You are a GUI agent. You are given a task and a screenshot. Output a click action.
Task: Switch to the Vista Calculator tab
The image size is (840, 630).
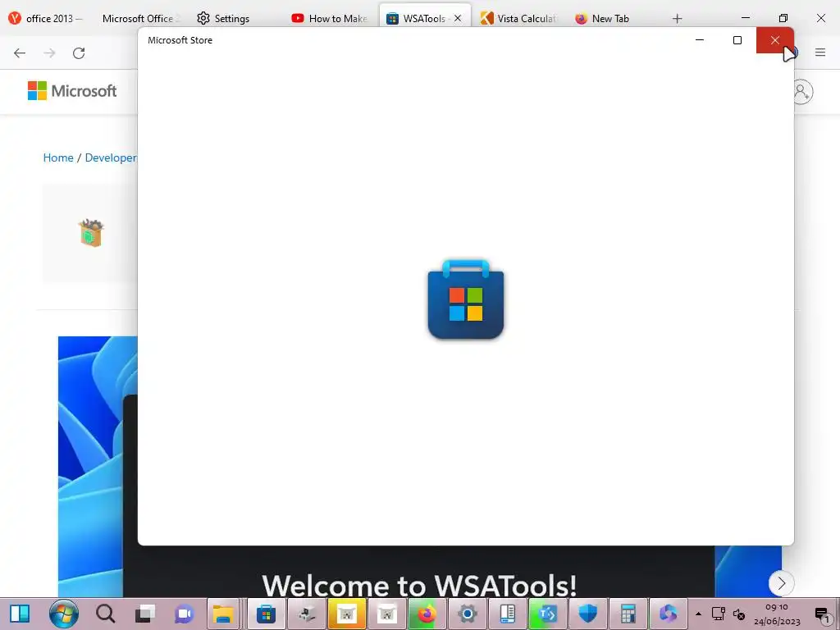point(518,18)
